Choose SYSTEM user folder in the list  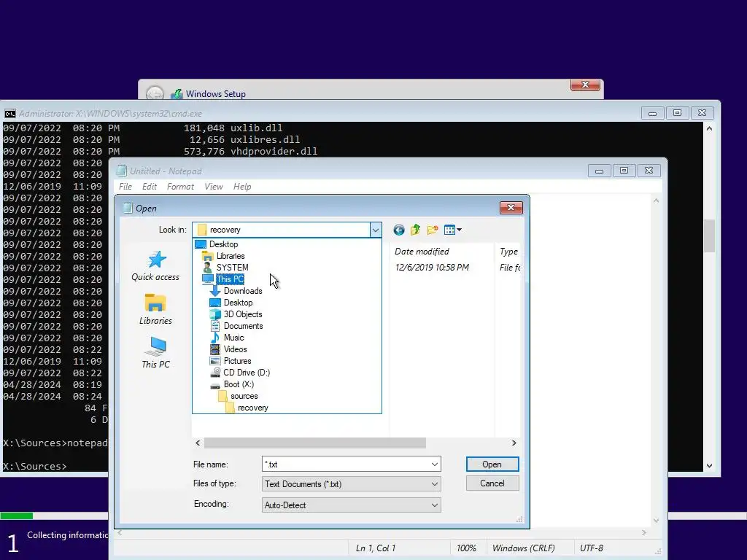click(233, 268)
